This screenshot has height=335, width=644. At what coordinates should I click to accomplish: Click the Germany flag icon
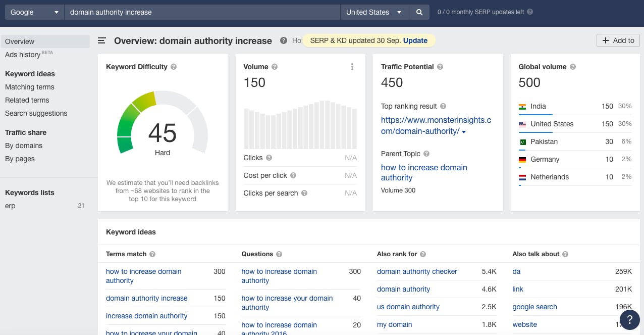pyautogui.click(x=522, y=159)
